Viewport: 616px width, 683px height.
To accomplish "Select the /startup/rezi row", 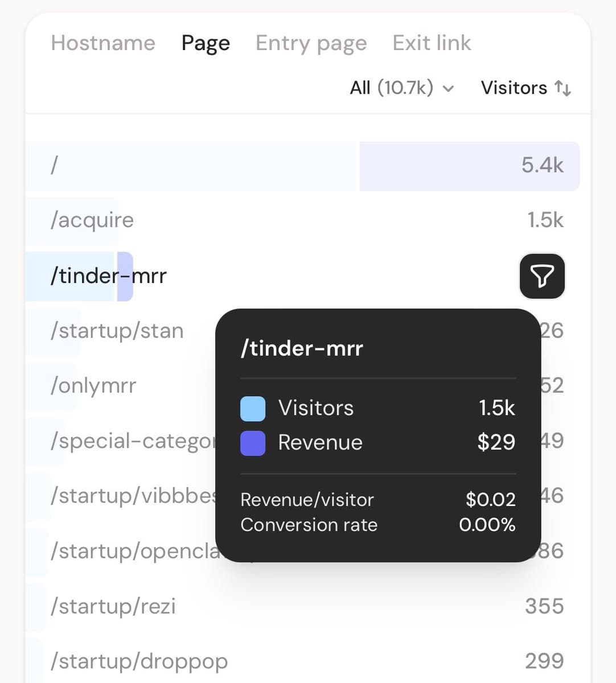I will click(x=303, y=606).
